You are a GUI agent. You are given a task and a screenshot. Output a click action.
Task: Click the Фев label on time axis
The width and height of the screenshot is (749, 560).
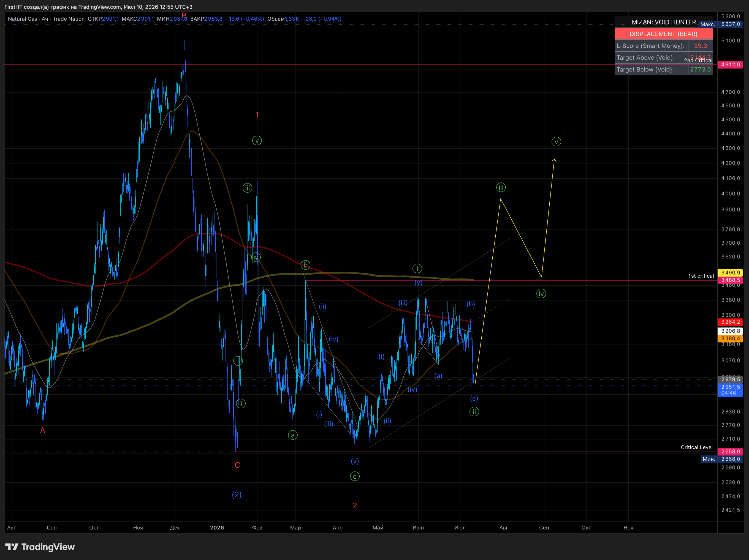[257, 528]
